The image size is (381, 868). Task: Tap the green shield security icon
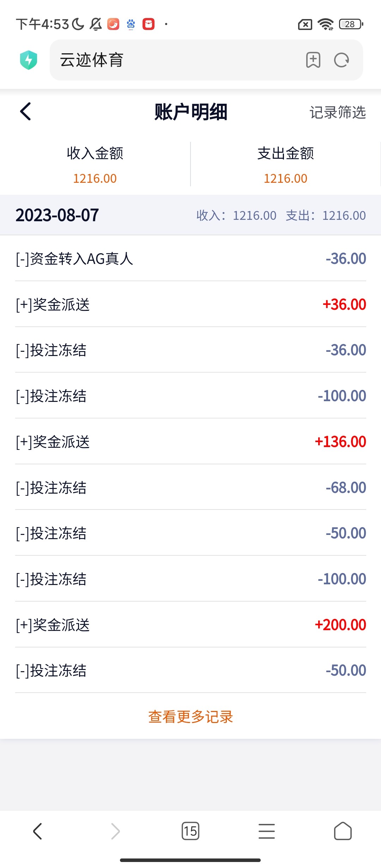(x=29, y=60)
